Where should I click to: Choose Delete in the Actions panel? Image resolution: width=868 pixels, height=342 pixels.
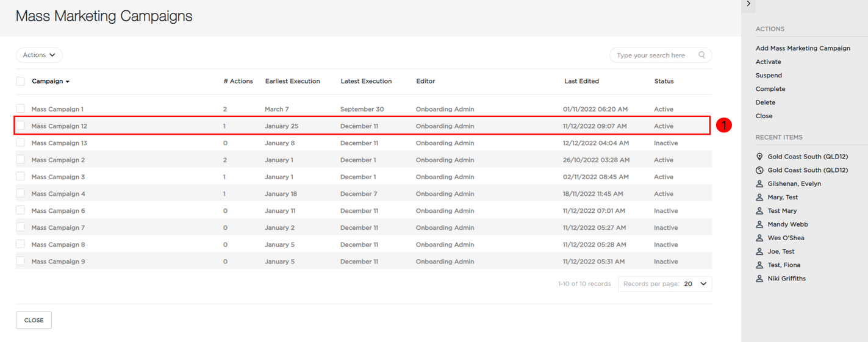766,102
